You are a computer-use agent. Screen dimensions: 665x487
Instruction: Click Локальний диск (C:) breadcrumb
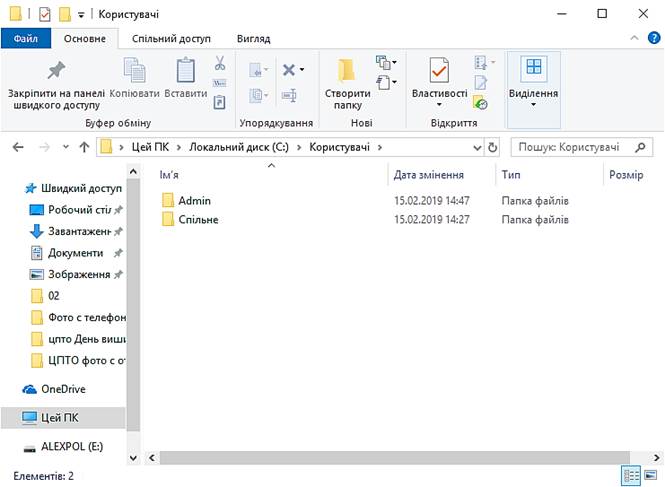[x=239, y=147]
